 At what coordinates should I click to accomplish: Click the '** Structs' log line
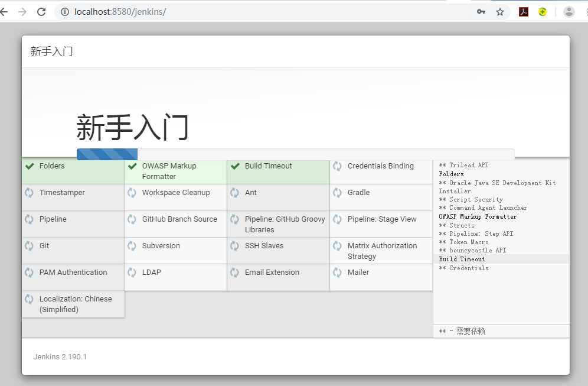[x=457, y=226]
